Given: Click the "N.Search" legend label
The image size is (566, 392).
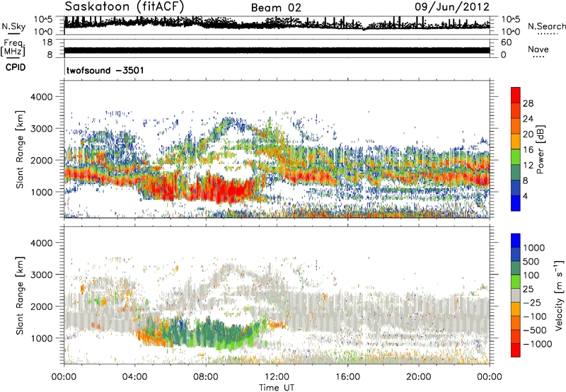Looking at the screenshot, I should [546, 26].
